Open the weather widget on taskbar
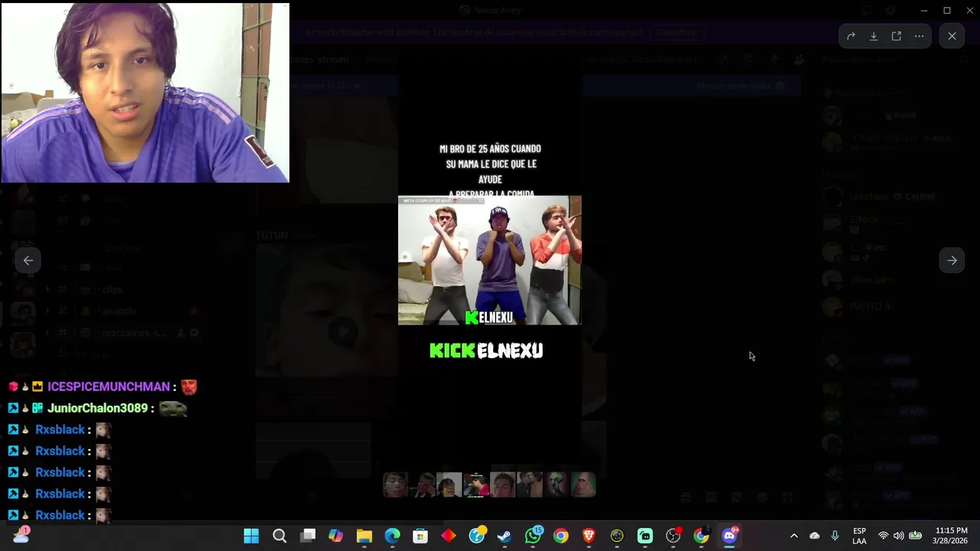This screenshot has height=551, width=980. (21, 536)
